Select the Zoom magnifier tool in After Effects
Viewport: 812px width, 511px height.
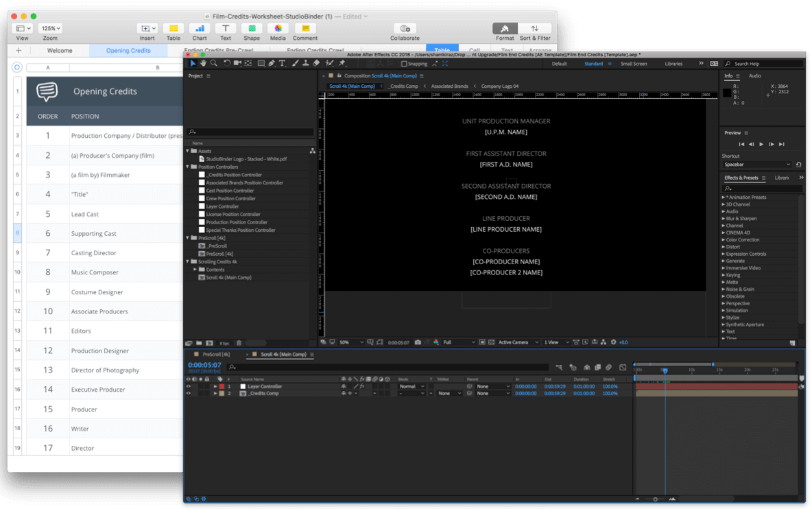click(x=214, y=63)
